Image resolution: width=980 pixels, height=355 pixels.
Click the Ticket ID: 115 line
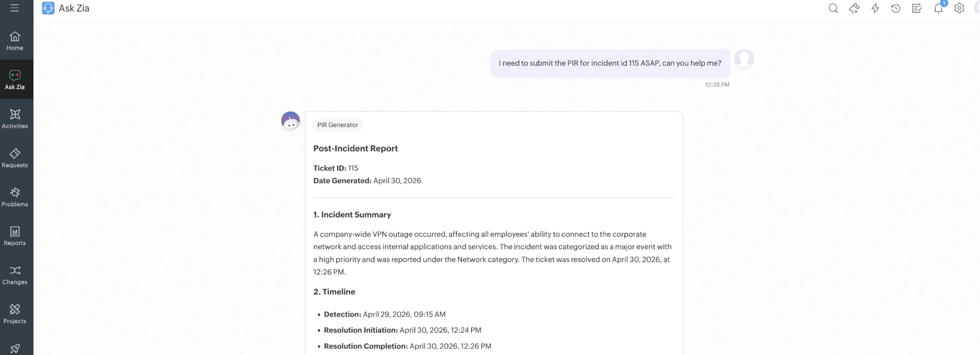(336, 168)
